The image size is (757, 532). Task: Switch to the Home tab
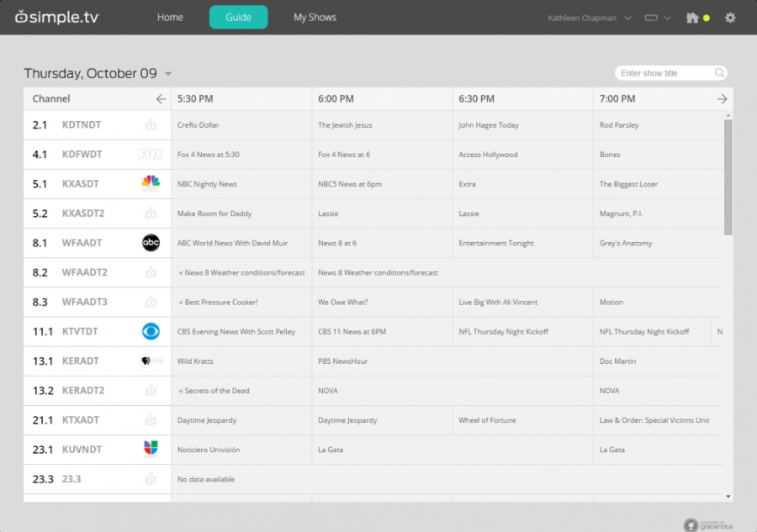[170, 17]
